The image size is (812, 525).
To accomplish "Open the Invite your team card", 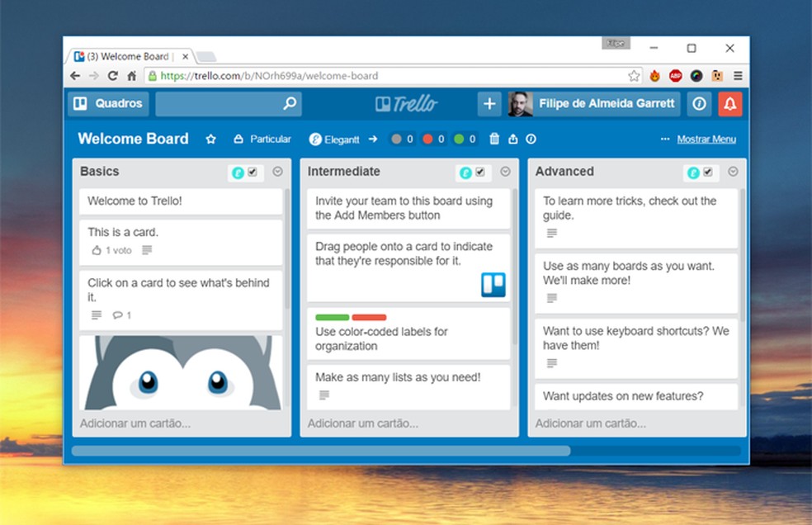I will click(x=408, y=208).
